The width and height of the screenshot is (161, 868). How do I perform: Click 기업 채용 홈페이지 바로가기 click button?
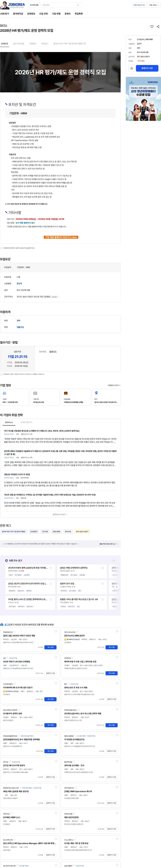pos(61,237)
